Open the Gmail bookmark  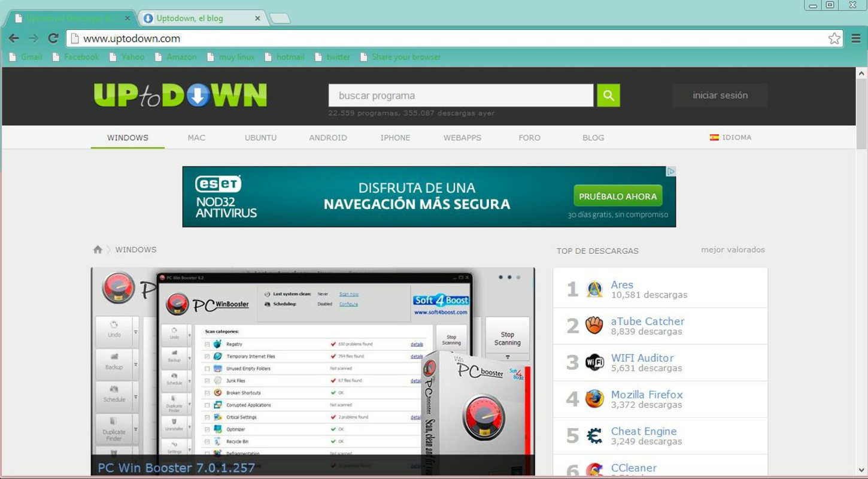coord(26,57)
